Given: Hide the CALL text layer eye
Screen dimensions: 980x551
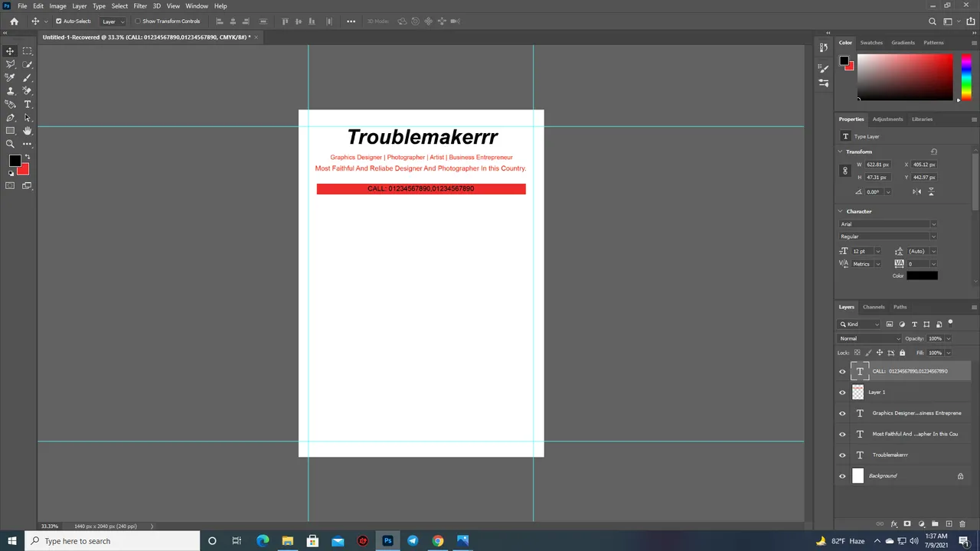Looking at the screenshot, I should 842,372.
